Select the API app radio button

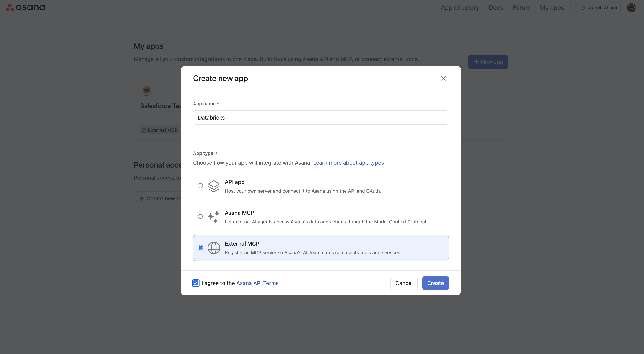tap(200, 186)
